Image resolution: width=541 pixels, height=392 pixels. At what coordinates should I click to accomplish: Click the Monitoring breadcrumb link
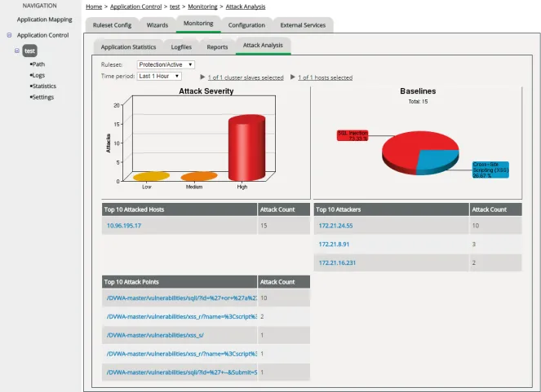202,7
